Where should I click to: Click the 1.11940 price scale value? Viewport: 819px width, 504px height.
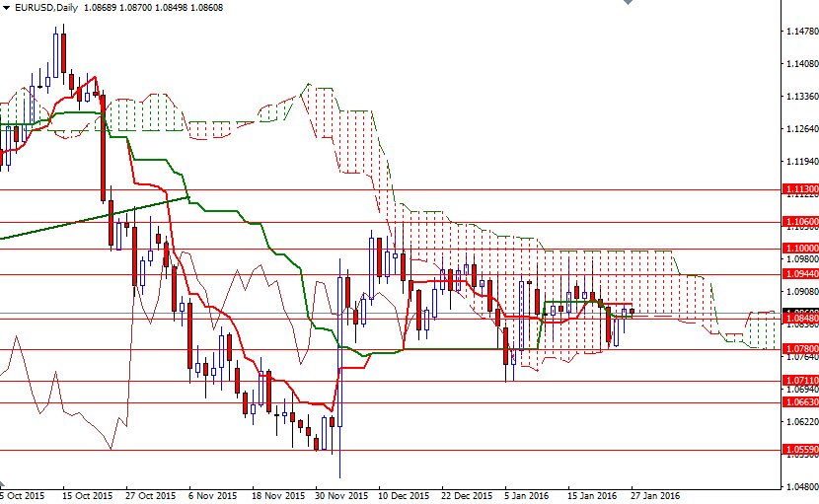(x=802, y=162)
